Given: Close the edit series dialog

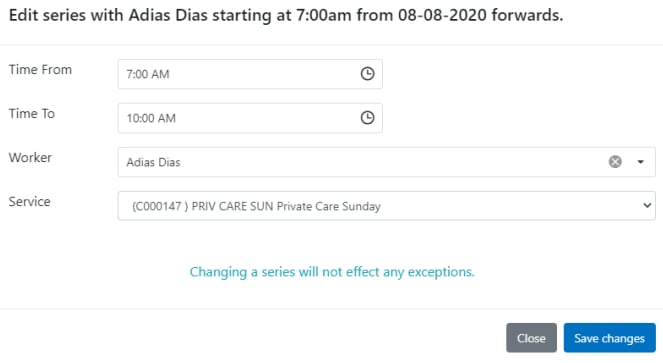Looking at the screenshot, I should (x=531, y=338).
